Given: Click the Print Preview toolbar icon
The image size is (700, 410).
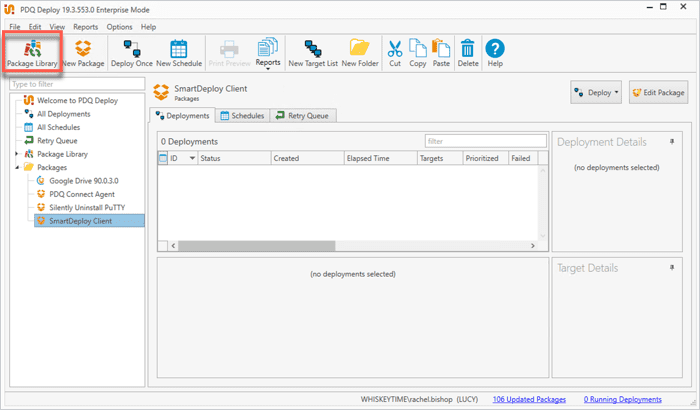Looking at the screenshot, I should click(x=229, y=53).
